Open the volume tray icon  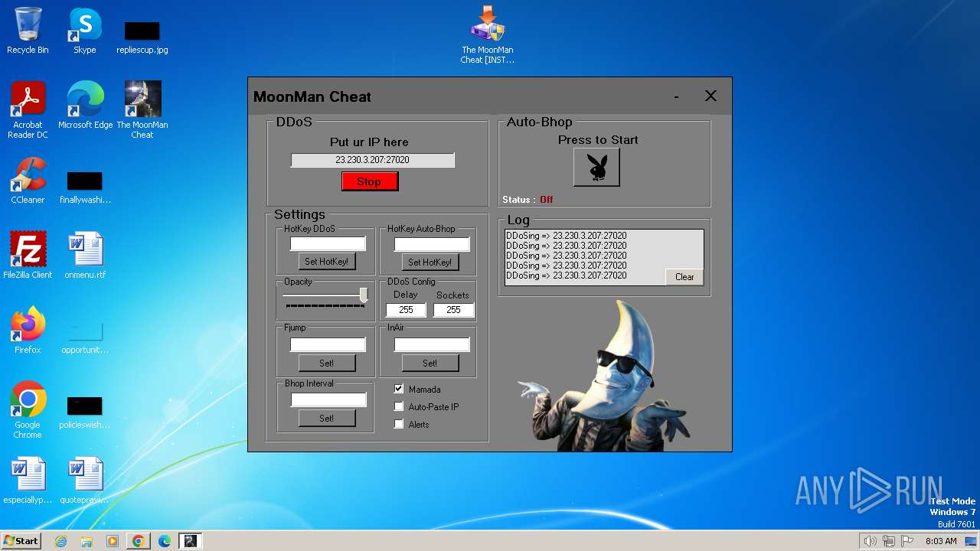[x=870, y=541]
